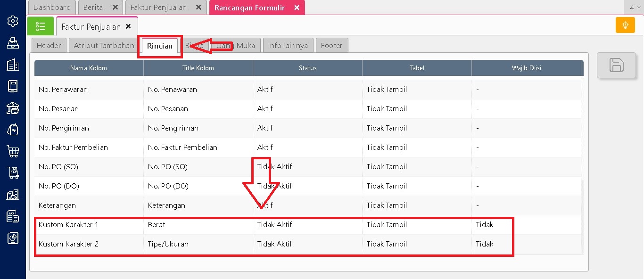
Task: Click the cash register sidebar icon
Action: click(13, 43)
